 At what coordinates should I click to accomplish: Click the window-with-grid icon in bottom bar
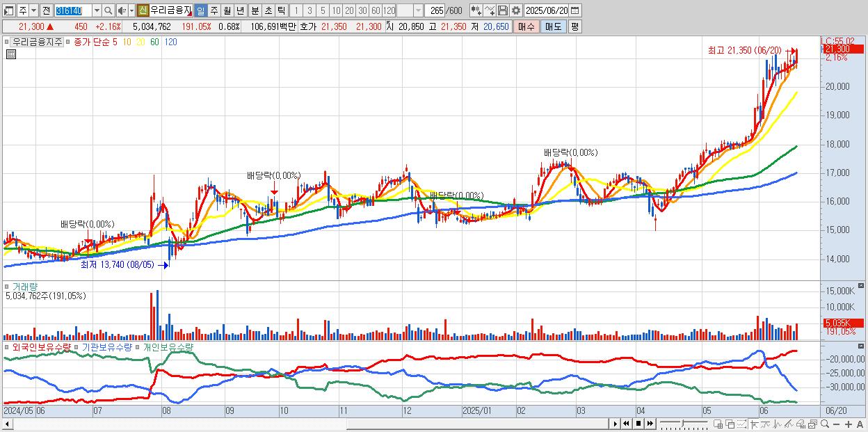tap(718, 424)
